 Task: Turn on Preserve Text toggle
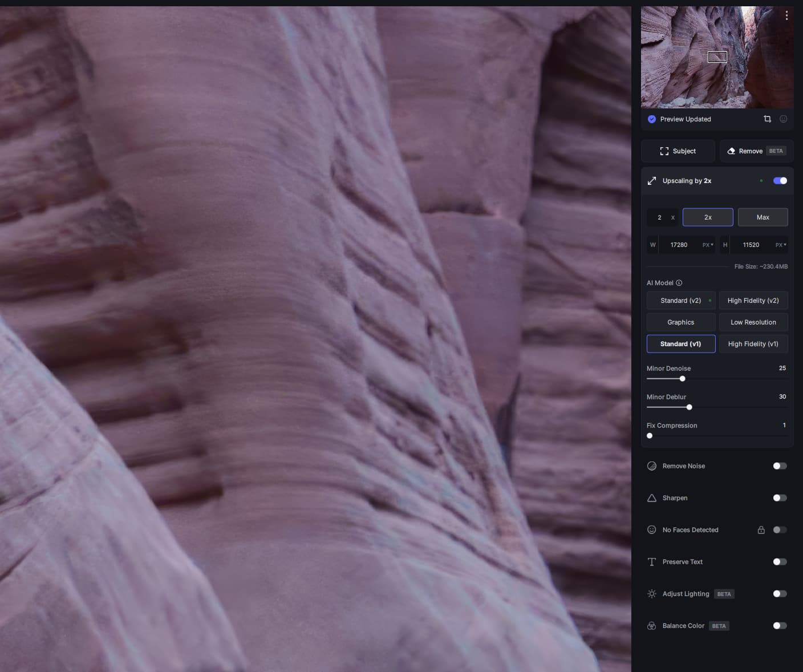[780, 562]
